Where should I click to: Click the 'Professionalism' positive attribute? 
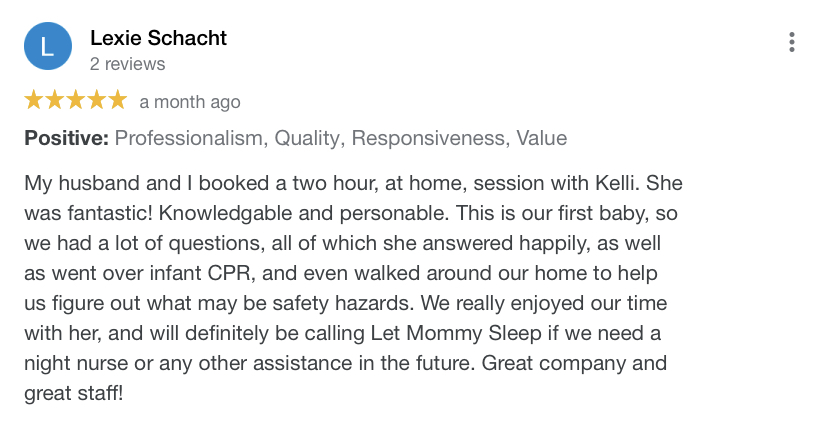tap(191, 138)
